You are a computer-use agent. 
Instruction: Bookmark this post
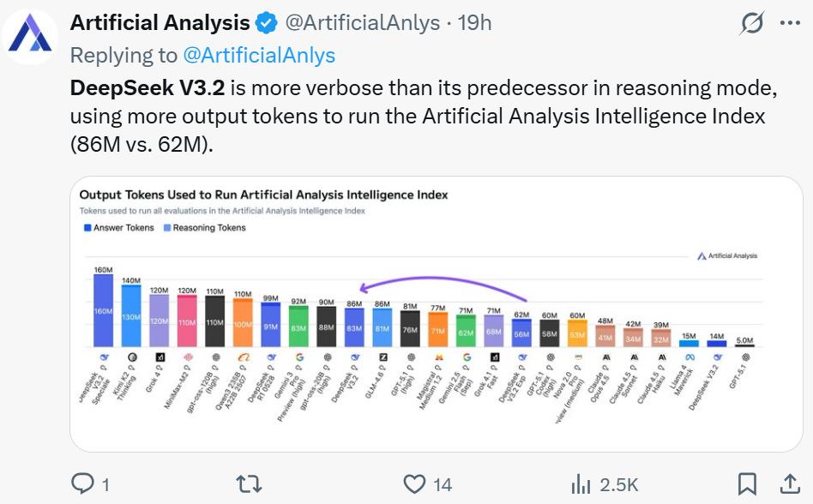(x=747, y=484)
